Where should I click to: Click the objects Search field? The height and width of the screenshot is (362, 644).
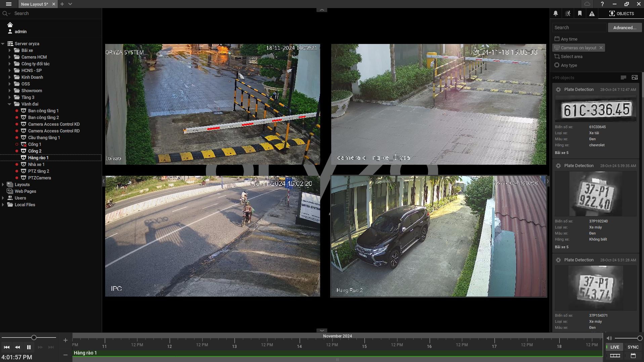pyautogui.click(x=579, y=28)
